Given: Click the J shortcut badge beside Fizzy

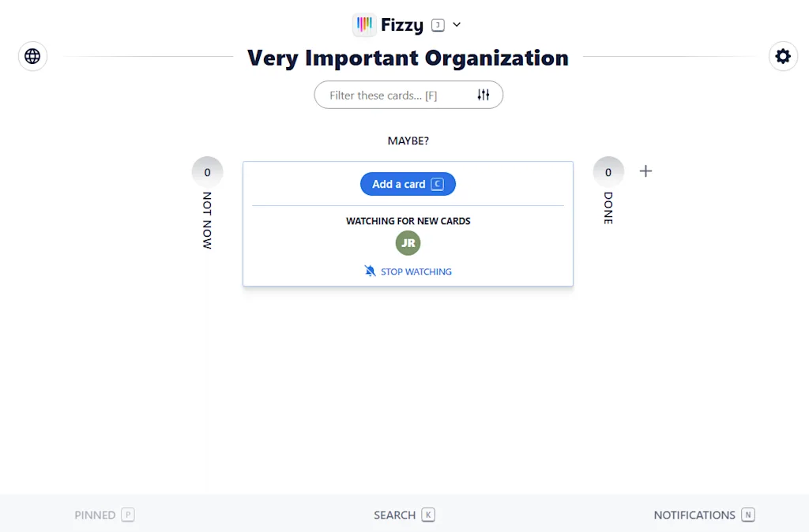Looking at the screenshot, I should 438,25.
